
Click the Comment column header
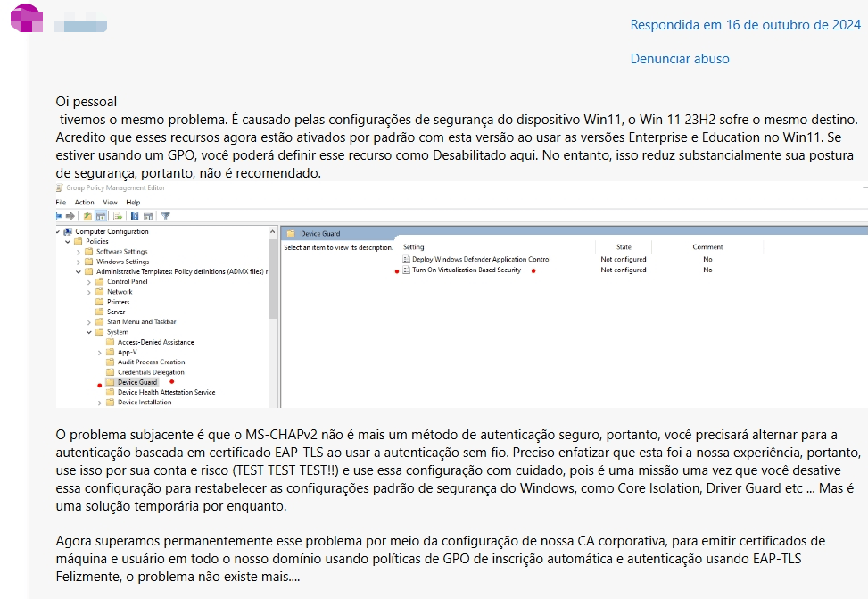(707, 247)
